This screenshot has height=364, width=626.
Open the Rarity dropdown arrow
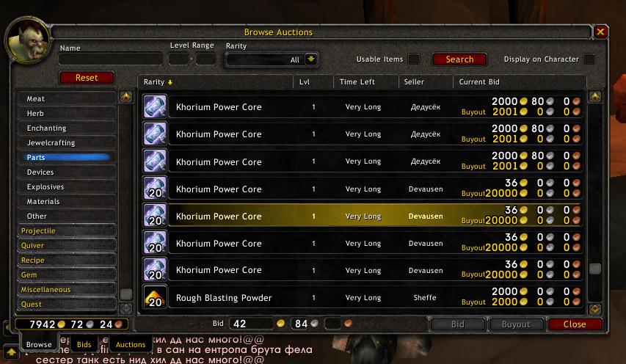click(310, 59)
